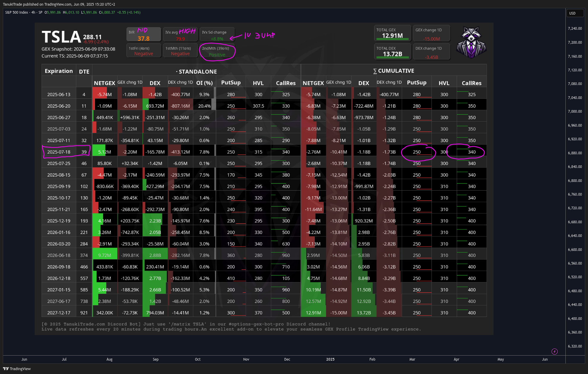
Task: Click the 6,320.00 price axis label
Action: (x=575, y=346)
